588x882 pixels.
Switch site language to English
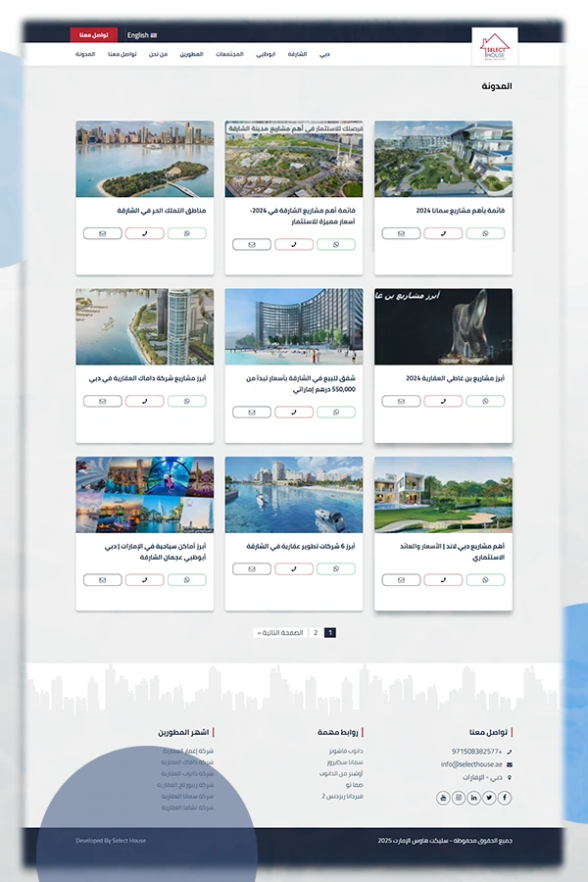142,35
